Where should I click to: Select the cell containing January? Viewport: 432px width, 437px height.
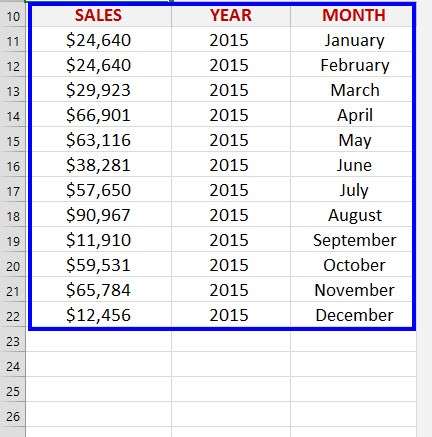[x=353, y=40]
